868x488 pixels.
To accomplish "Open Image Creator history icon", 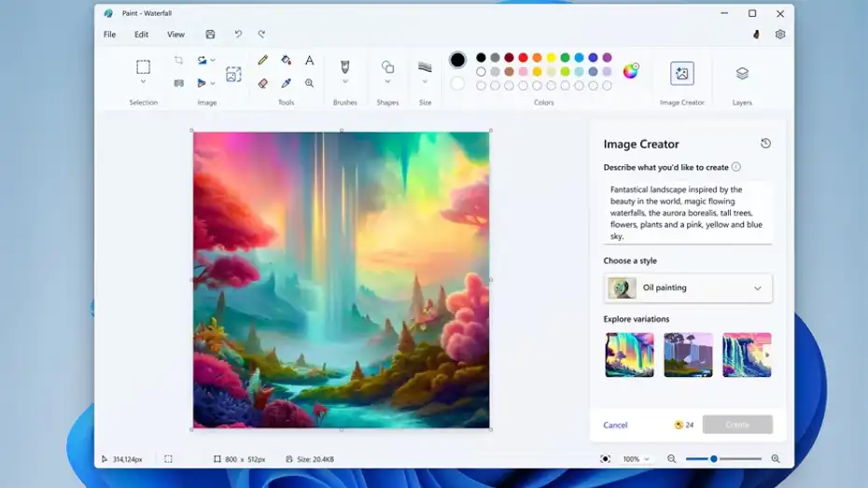I will point(765,144).
